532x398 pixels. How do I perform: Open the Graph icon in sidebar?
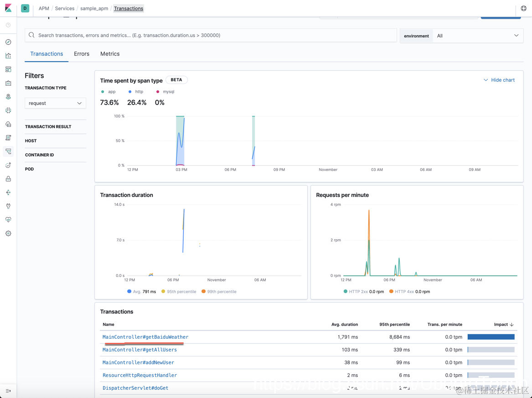point(8,192)
